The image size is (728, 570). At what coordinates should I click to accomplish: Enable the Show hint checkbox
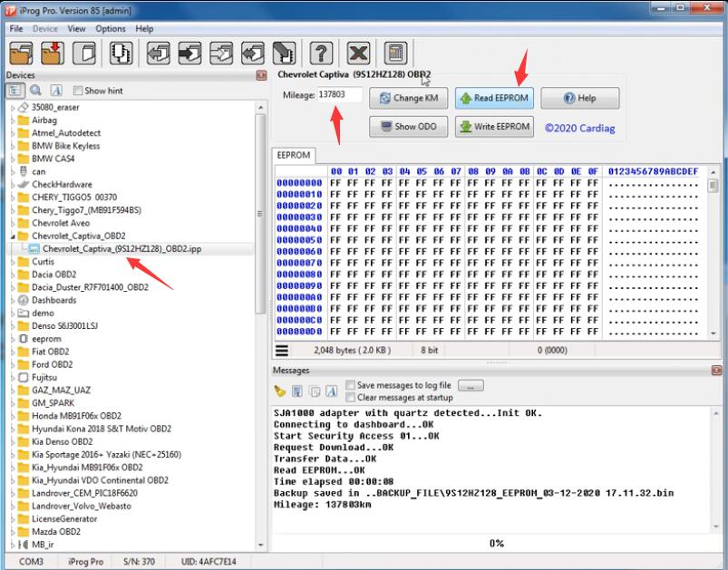pyautogui.click(x=78, y=91)
